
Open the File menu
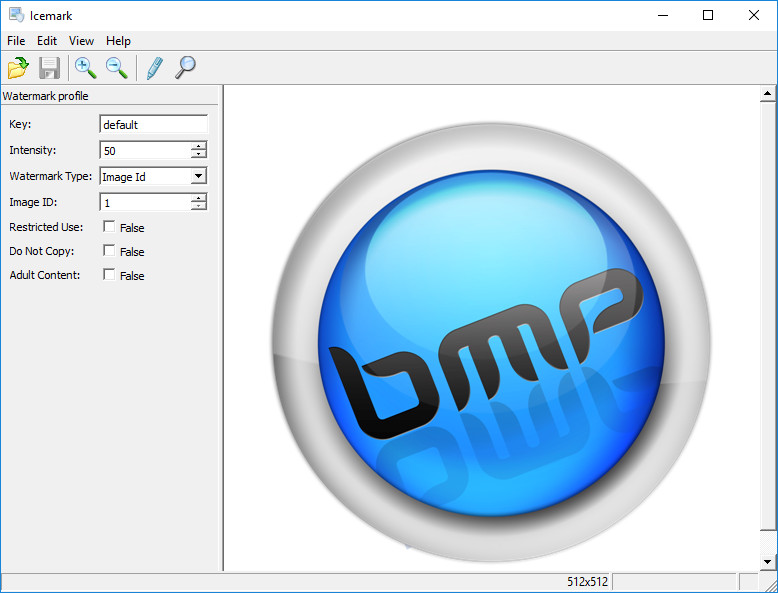(x=16, y=41)
